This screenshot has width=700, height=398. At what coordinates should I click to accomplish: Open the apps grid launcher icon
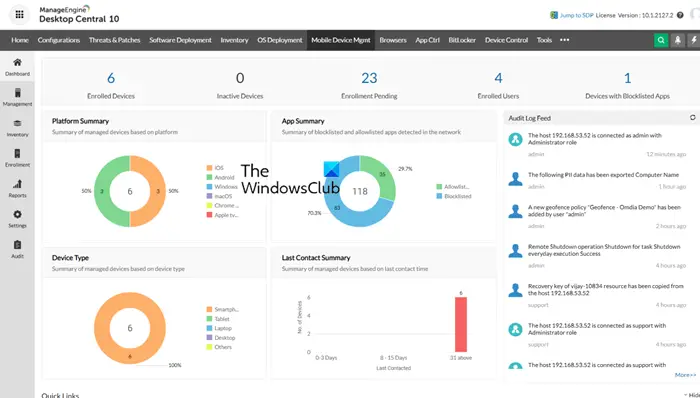(x=19, y=15)
